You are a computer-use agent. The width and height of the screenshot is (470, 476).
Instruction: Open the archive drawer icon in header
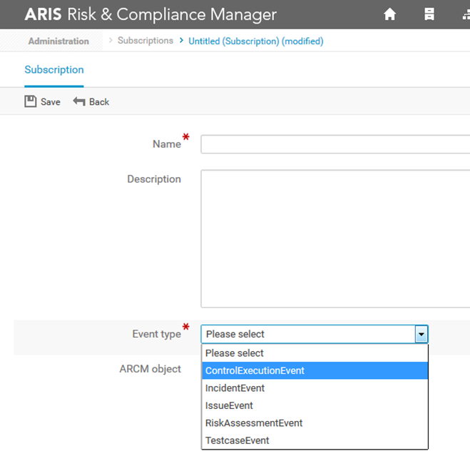click(429, 14)
